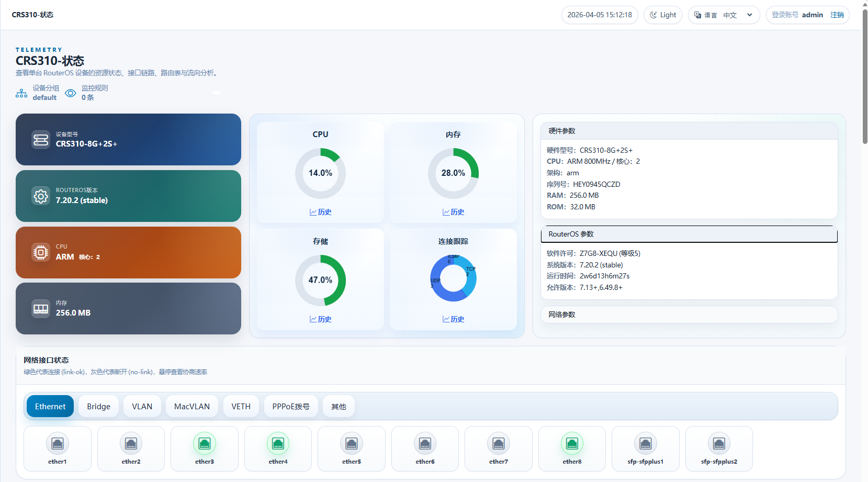
Task: Click the device group network icon
Action: point(21,93)
